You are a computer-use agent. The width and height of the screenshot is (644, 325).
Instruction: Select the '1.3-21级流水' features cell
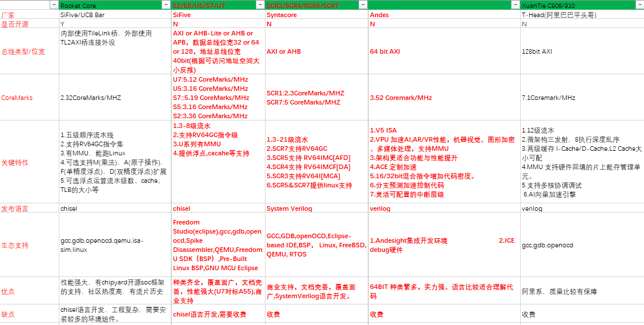click(x=317, y=162)
